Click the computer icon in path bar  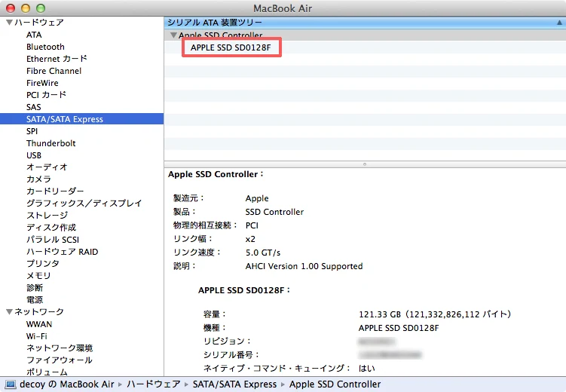[10, 384]
